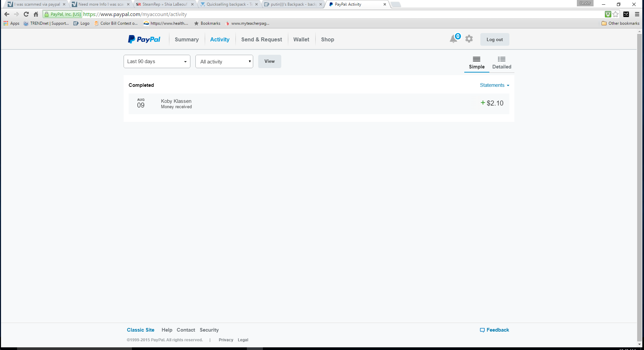Viewport: 644px width, 350px height.
Task: Open the notifications bell icon
Action: (453, 39)
